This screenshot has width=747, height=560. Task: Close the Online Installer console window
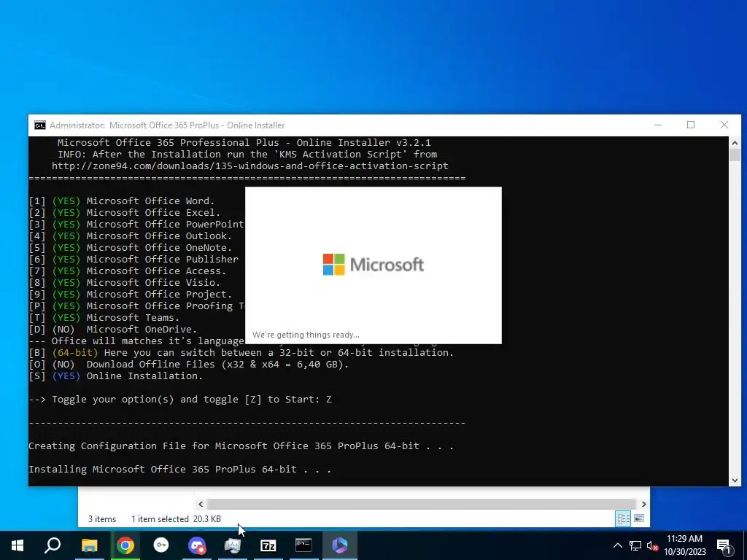pos(724,125)
